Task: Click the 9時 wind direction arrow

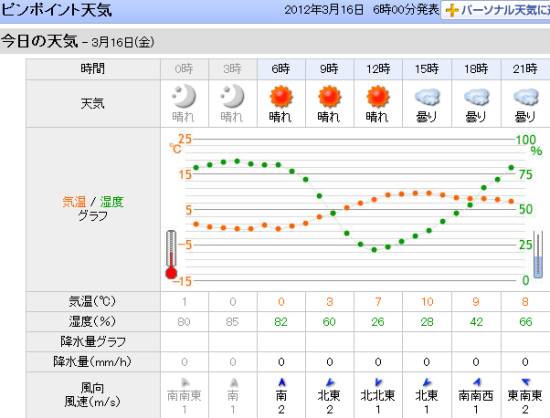Action: pos(330,383)
